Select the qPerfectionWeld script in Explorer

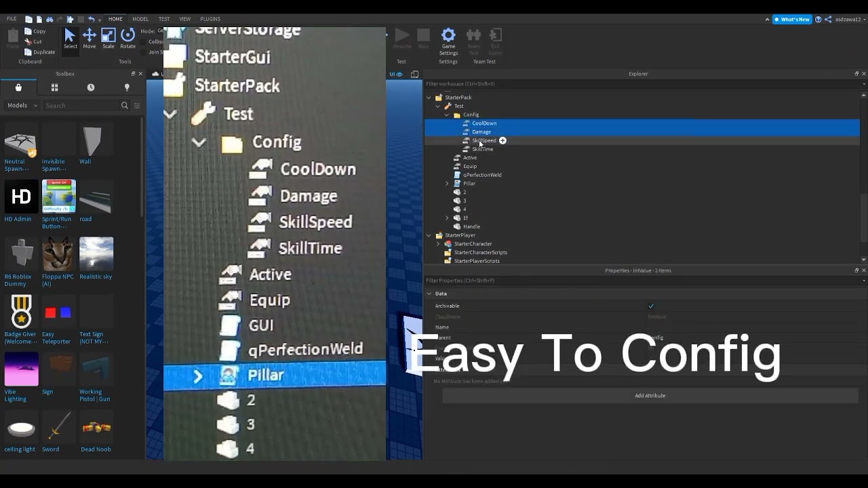pyautogui.click(x=482, y=175)
